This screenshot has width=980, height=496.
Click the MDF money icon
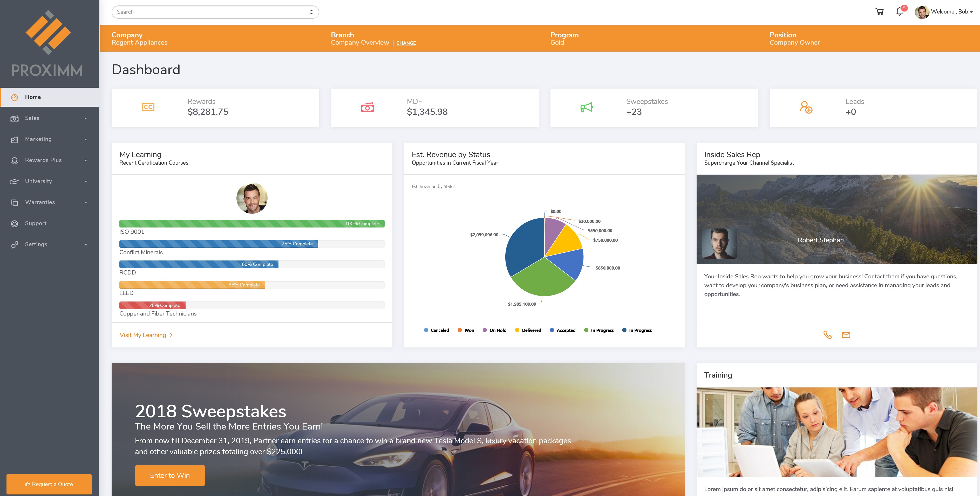tap(367, 107)
